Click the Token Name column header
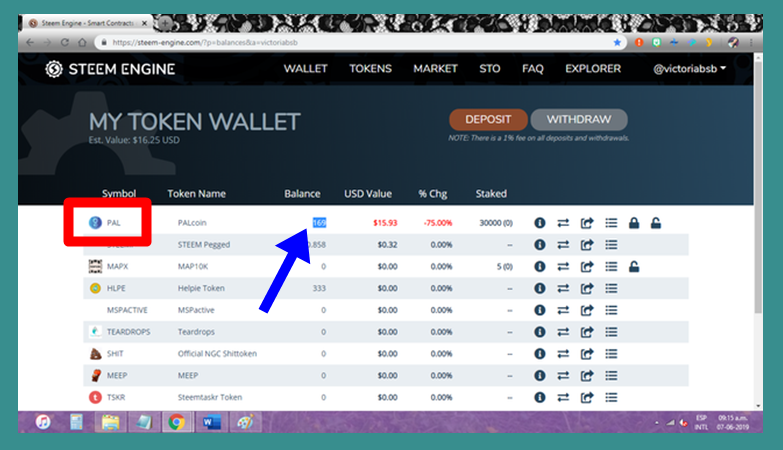 196,194
